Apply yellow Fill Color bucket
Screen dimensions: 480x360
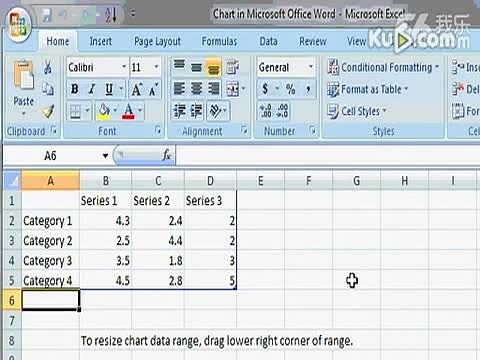tap(104, 111)
